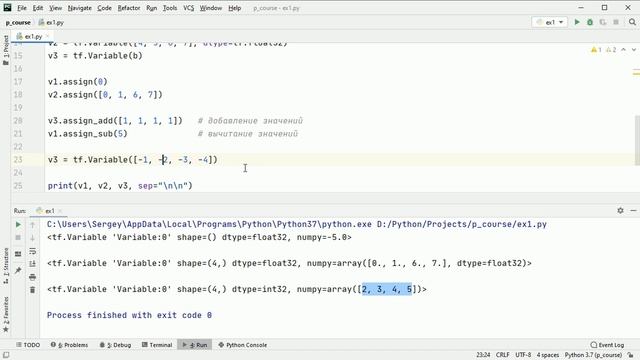Toggle scroll to end in Run panel

(33, 264)
